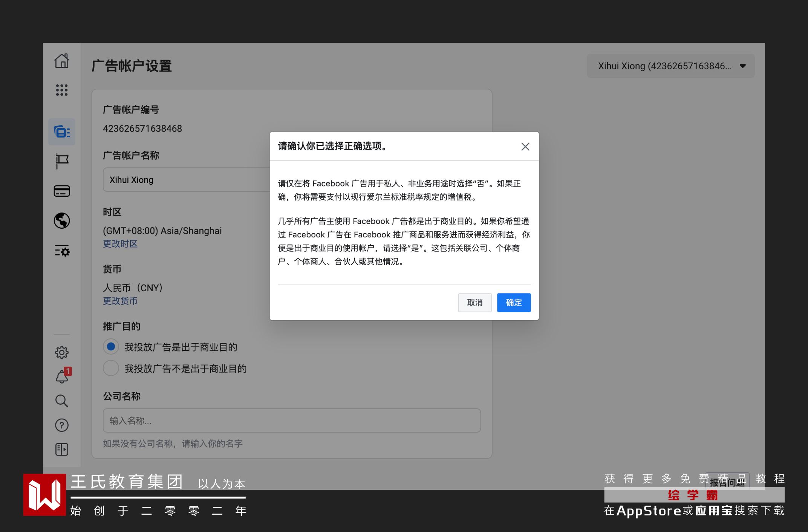This screenshot has width=808, height=532.
Task: Close the confirmation dialog with X
Action: click(525, 147)
